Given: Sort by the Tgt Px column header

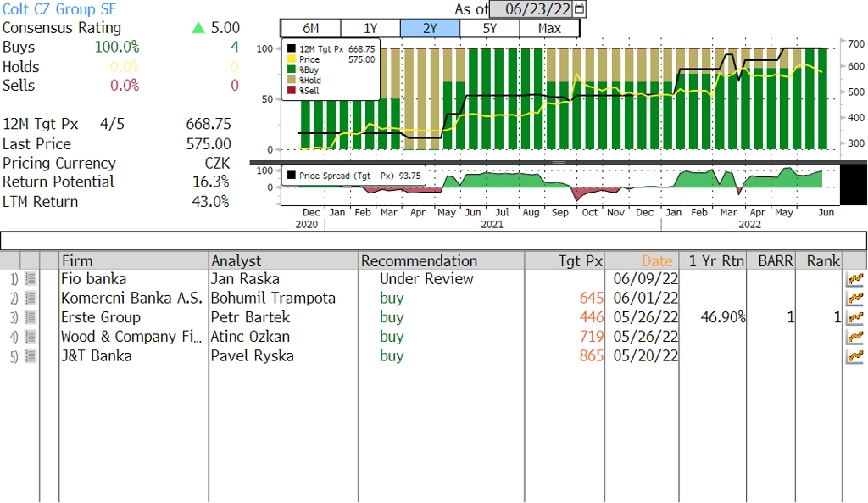Looking at the screenshot, I should click(565, 260).
